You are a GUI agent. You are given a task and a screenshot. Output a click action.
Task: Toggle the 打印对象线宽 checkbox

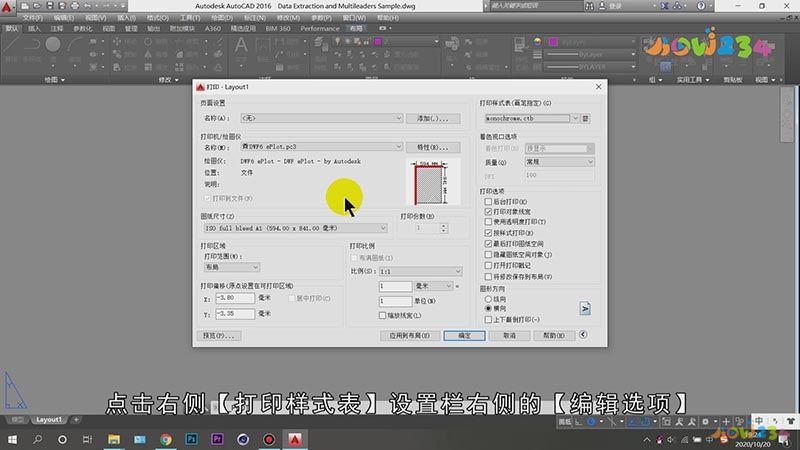point(488,211)
